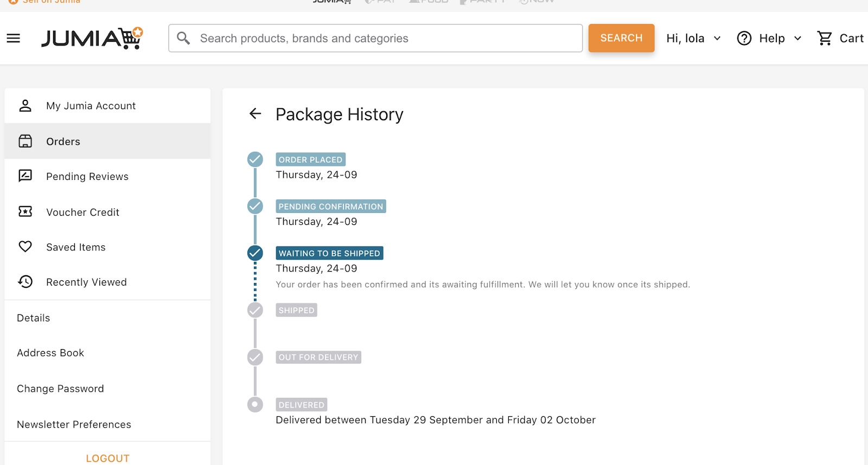Open Address Book
Screen dimensions: 868x465
pos(50,353)
